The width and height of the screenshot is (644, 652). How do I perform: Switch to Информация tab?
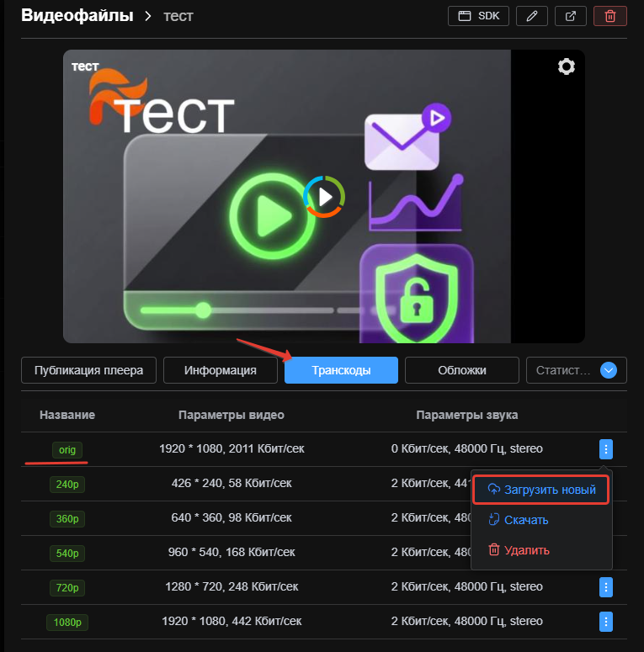220,370
